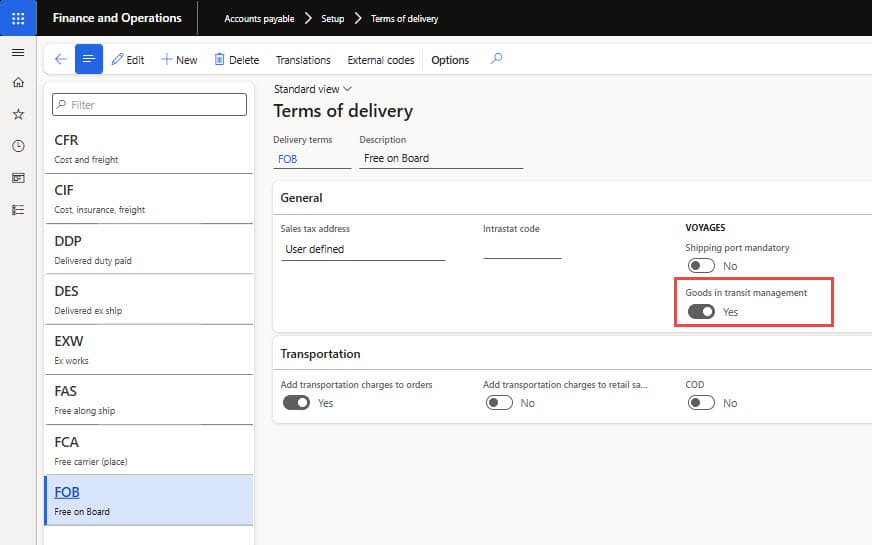Collapse the Transportation section header

pos(320,354)
